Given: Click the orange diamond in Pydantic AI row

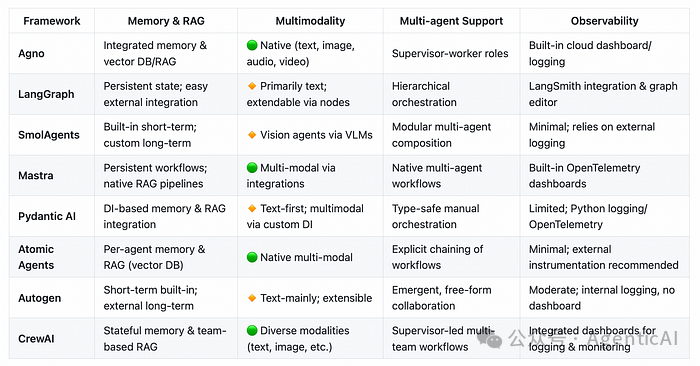Looking at the screenshot, I should point(252,208).
